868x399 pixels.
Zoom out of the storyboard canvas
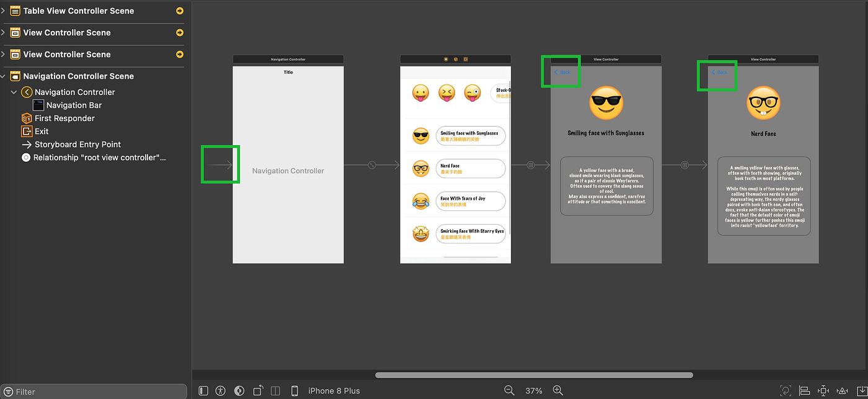point(509,390)
